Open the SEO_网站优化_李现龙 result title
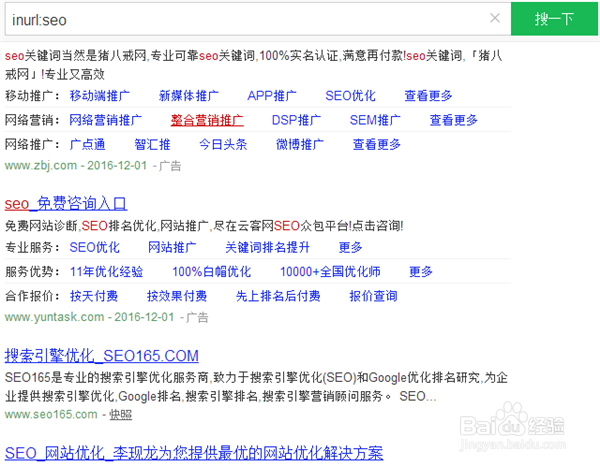The height and width of the screenshot is (466, 600). 194,453
